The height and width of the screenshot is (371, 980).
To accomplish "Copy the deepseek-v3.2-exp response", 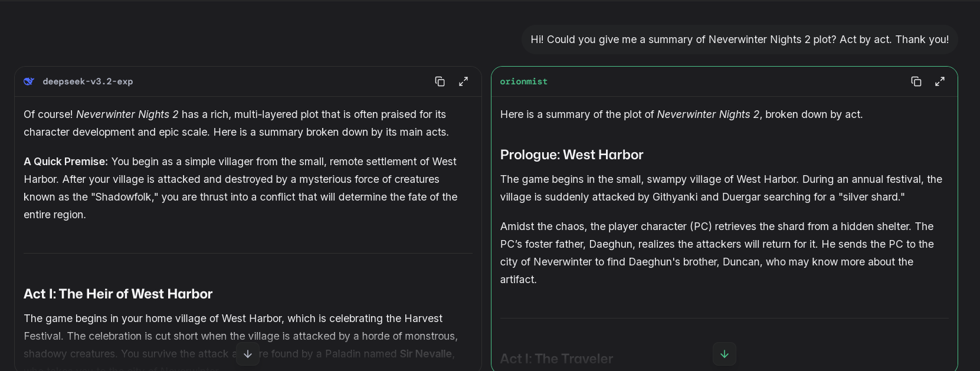I will pyautogui.click(x=440, y=81).
